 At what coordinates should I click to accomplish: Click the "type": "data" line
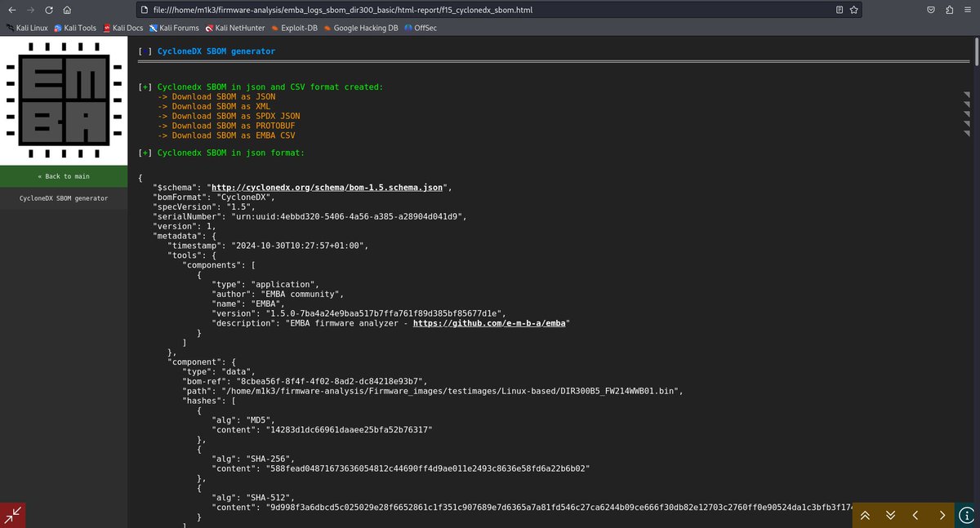tap(219, 371)
